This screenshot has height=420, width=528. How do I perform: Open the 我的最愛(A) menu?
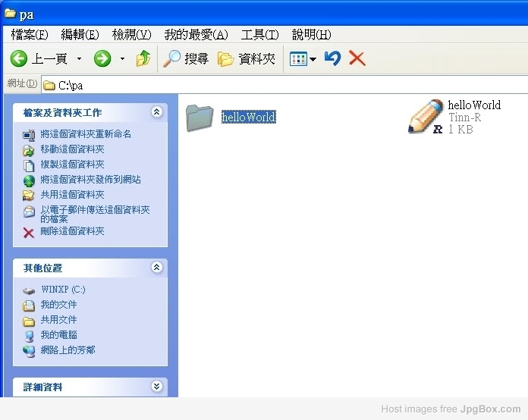tap(196, 35)
